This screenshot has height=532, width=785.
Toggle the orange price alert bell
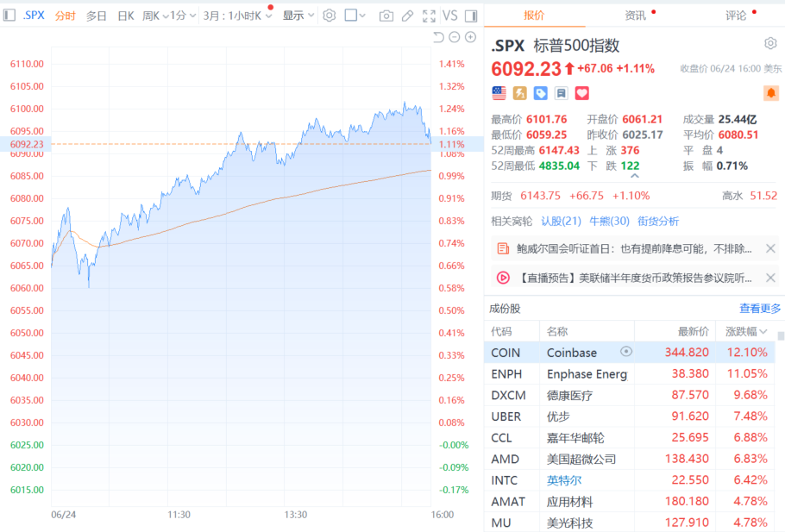pyautogui.click(x=770, y=92)
